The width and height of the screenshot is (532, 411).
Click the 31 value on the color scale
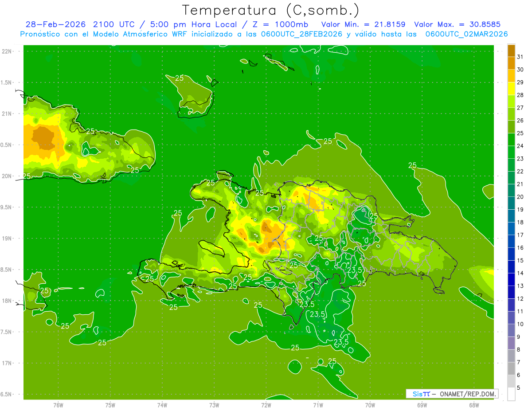point(520,56)
